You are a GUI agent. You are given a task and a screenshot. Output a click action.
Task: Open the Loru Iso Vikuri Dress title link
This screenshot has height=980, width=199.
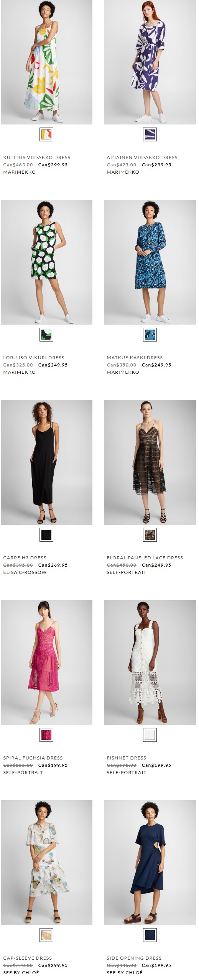[x=34, y=358]
